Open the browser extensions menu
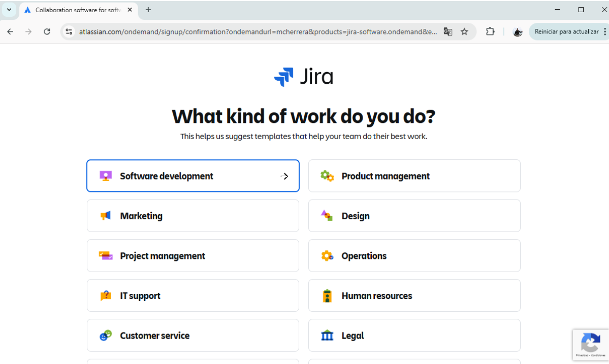 click(490, 31)
